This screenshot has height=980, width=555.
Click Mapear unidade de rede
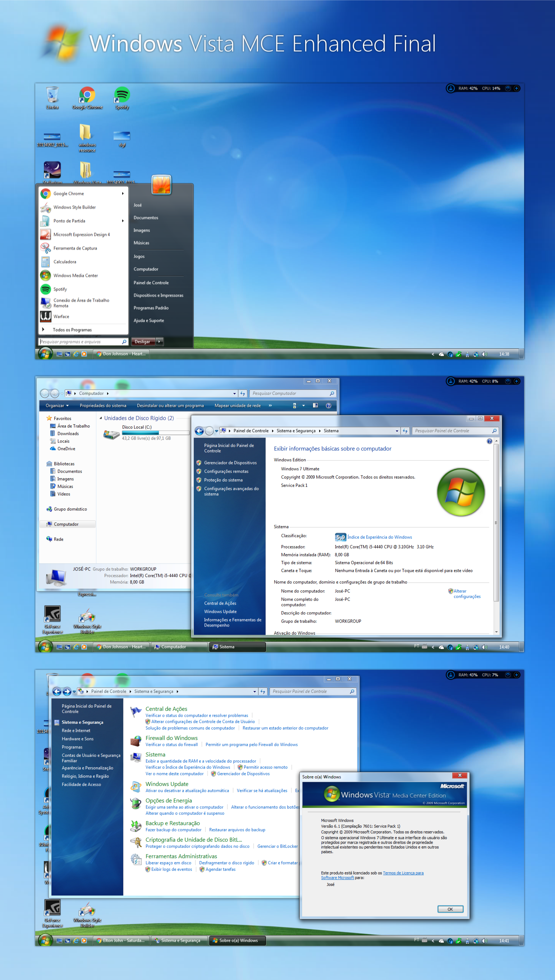(x=238, y=406)
